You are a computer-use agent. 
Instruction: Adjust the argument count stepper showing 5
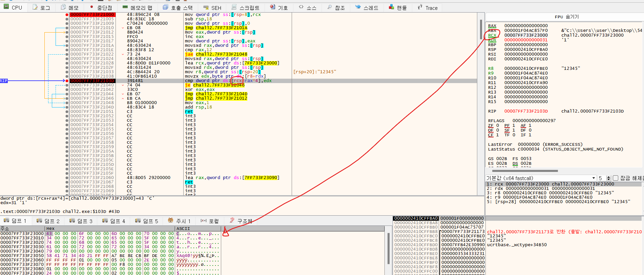(608, 178)
